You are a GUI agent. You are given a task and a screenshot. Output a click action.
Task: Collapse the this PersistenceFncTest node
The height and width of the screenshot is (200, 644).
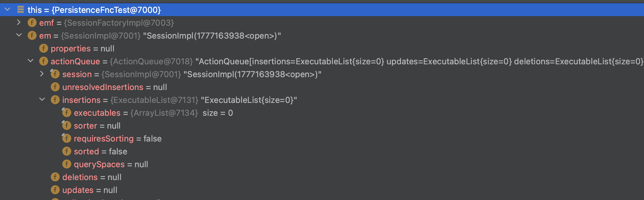7,10
